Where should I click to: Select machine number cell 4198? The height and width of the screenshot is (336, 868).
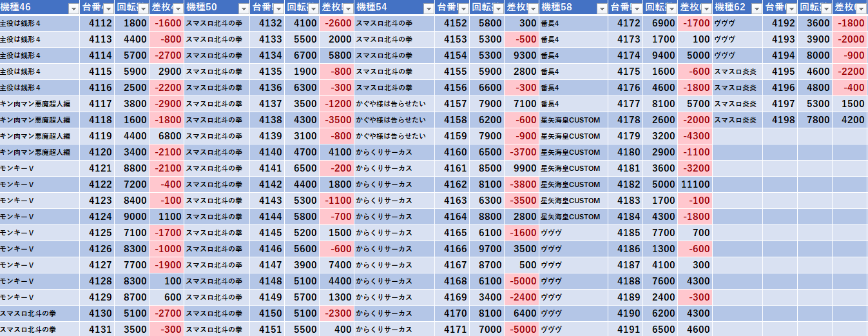[780, 120]
